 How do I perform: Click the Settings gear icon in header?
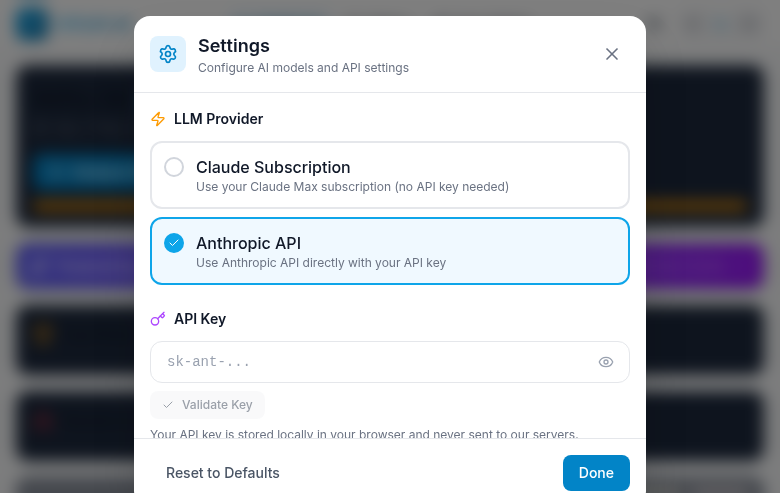[168, 54]
